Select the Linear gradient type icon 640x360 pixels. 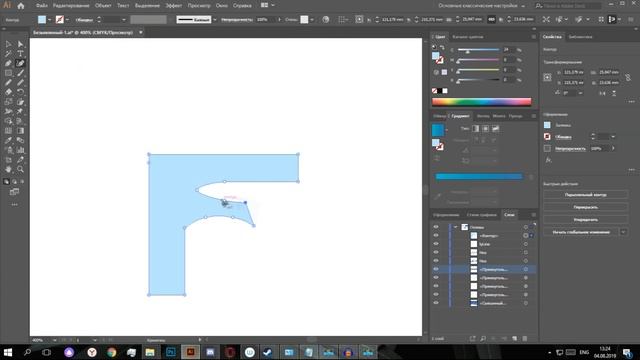(476, 129)
